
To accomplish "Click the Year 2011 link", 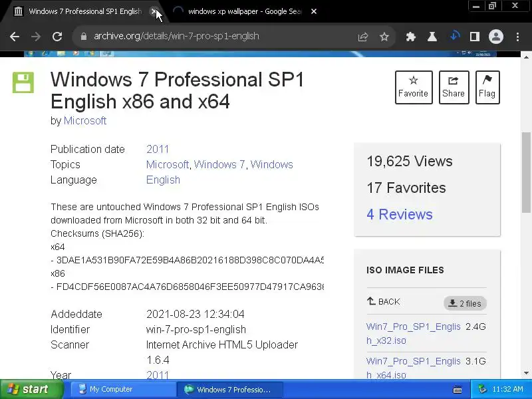I will pos(158,375).
